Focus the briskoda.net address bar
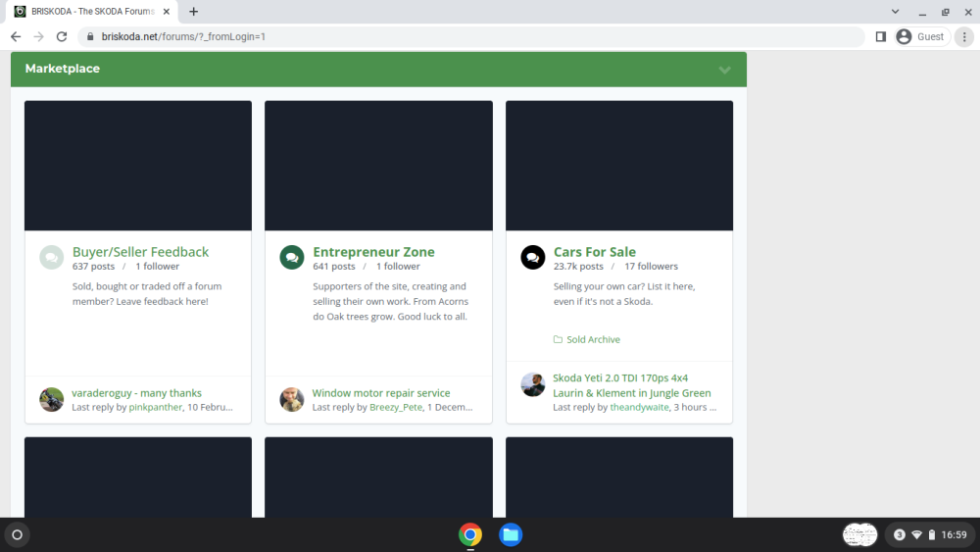Viewport: 980px width, 552px height. (x=471, y=37)
